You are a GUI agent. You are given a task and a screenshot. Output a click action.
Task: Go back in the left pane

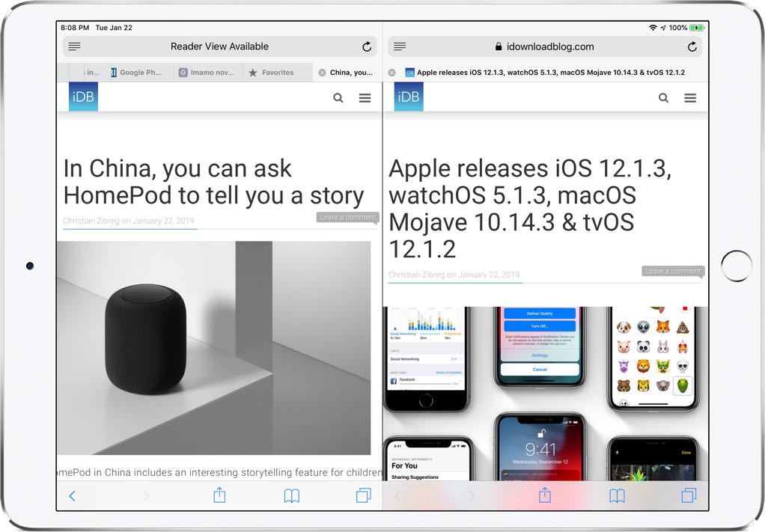[72, 495]
